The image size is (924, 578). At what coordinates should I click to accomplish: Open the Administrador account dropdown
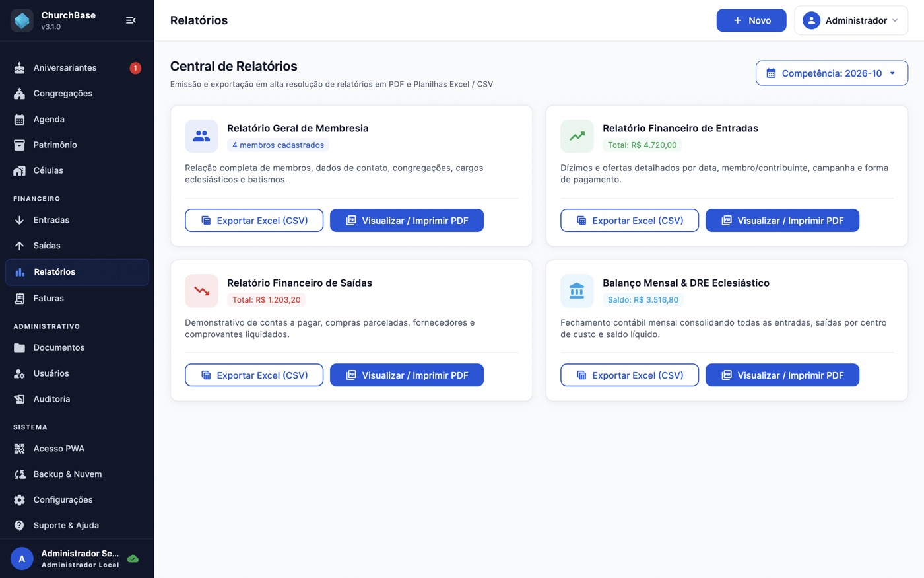point(851,20)
